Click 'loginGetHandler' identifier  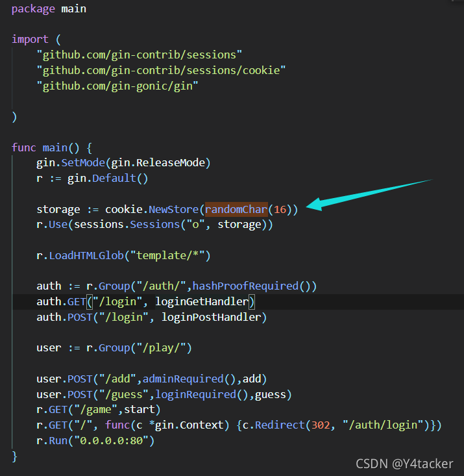pos(202,302)
